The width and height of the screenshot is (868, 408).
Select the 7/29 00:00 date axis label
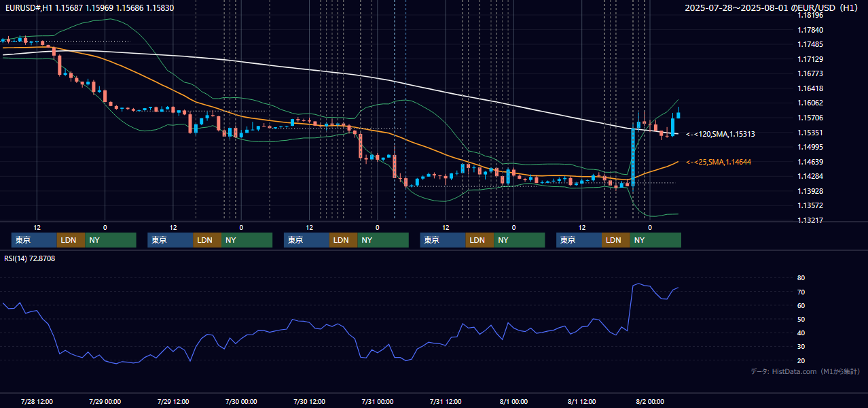click(x=105, y=401)
